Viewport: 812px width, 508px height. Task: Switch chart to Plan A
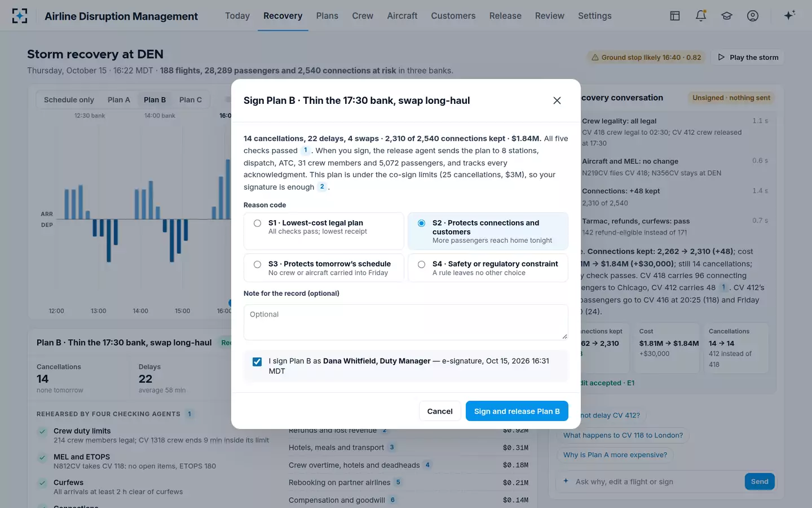tap(119, 100)
